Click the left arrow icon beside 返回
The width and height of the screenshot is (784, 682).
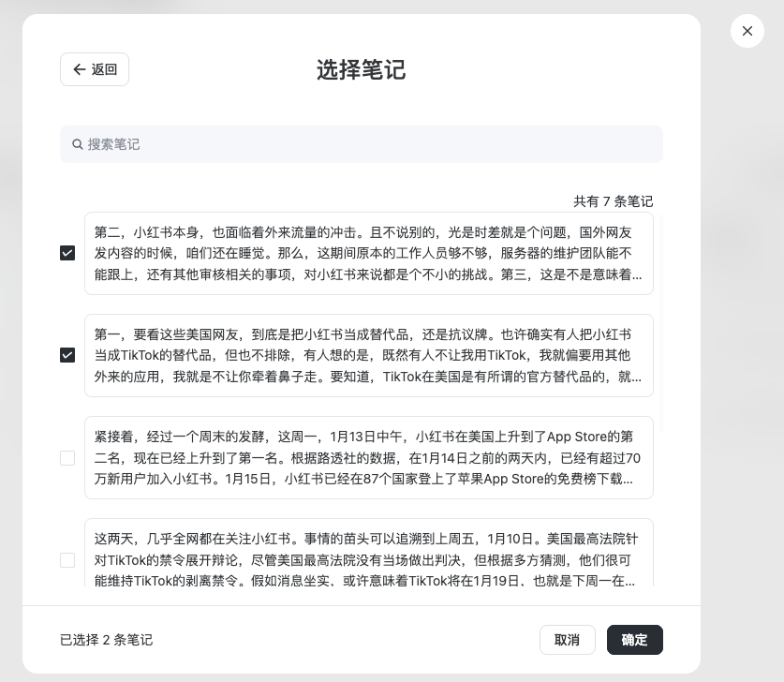point(79,69)
